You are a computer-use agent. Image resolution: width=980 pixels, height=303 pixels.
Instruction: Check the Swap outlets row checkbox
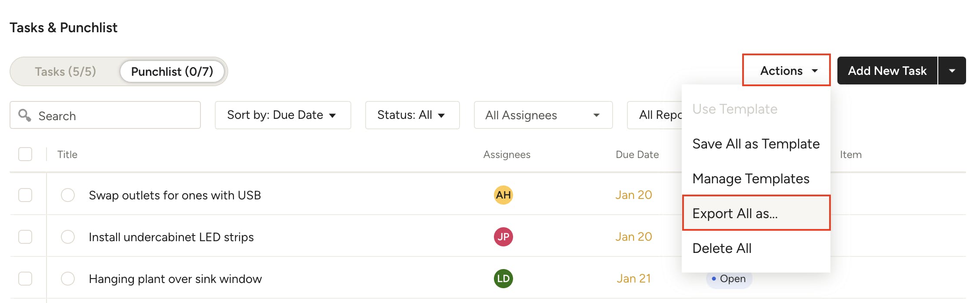[x=25, y=195]
